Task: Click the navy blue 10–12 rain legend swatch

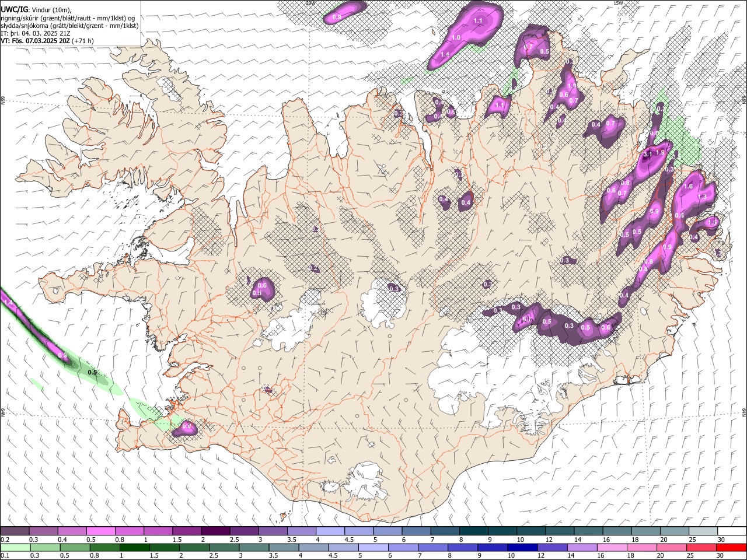Action: [x=522, y=548]
